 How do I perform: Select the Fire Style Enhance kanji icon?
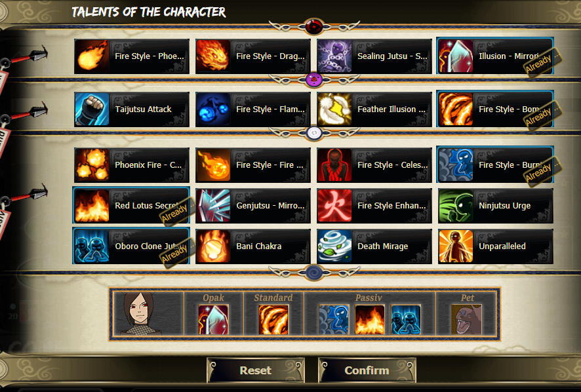(x=334, y=206)
